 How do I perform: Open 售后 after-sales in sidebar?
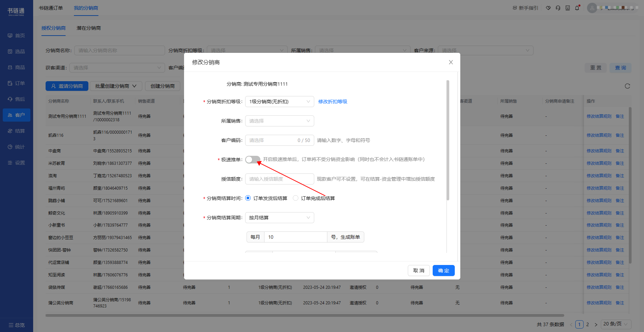[x=16, y=99]
